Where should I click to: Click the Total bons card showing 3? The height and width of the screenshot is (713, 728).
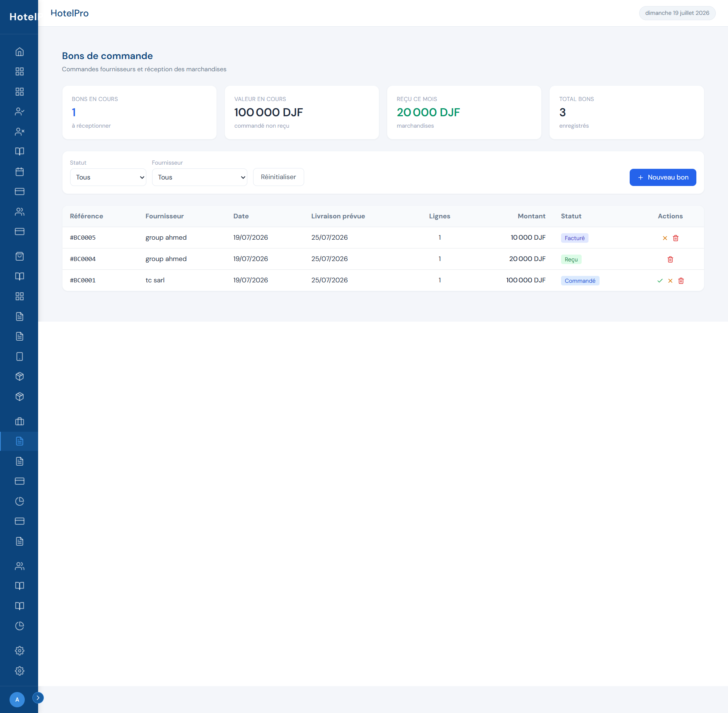coord(627,112)
